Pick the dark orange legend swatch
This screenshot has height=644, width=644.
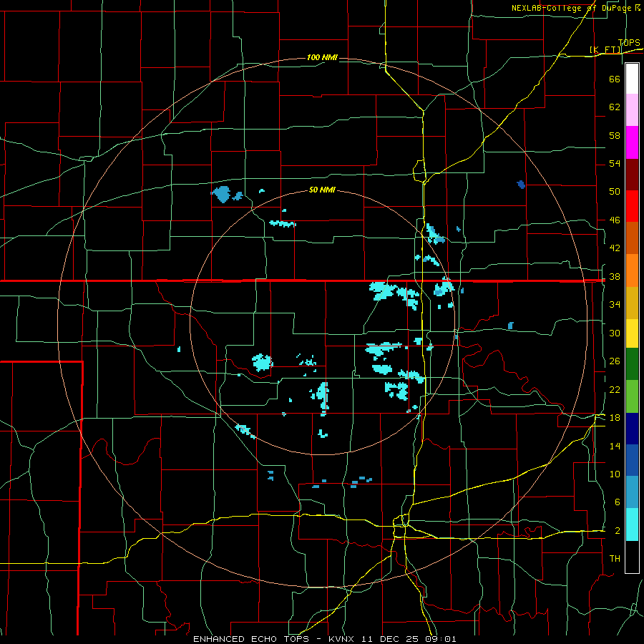point(632,238)
